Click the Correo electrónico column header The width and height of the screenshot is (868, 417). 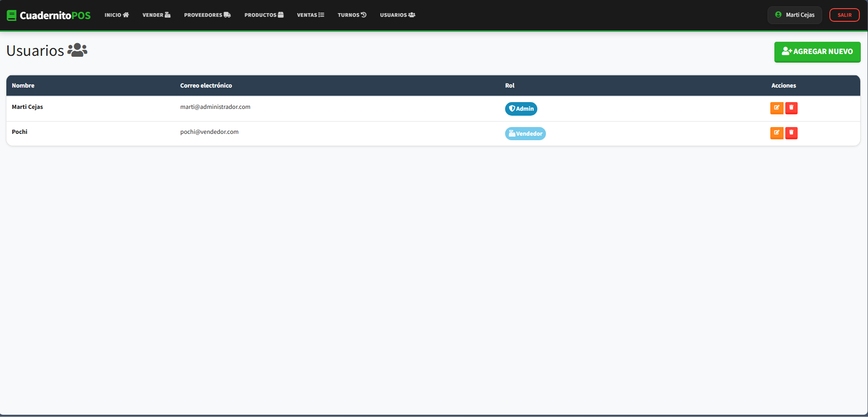206,86
